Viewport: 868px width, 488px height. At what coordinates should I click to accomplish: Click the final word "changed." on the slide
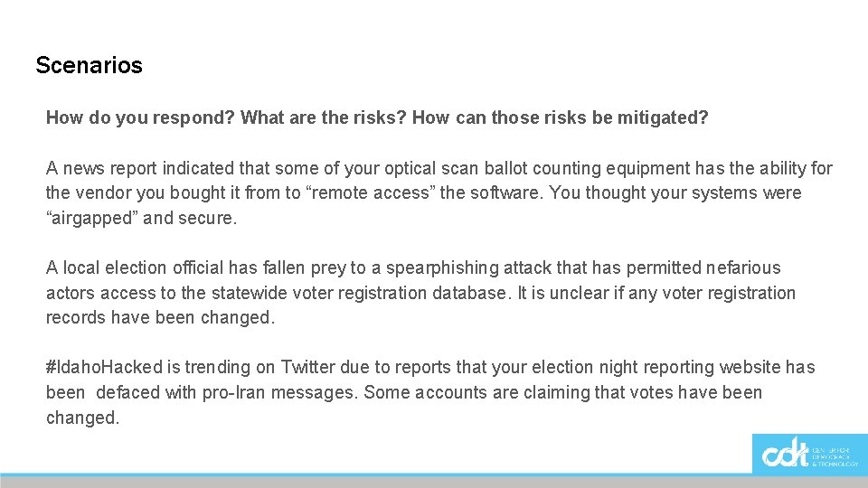pos(82,418)
